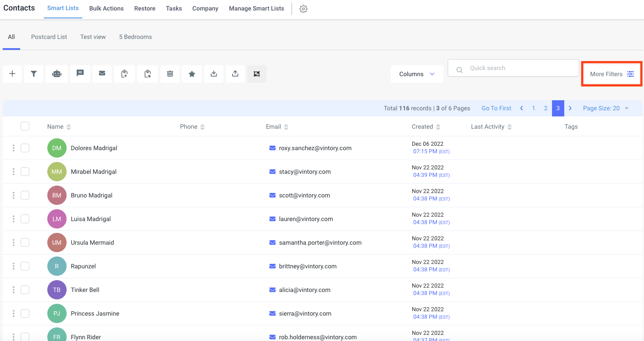Click the envelope send email toolbar icon
The width and height of the screenshot is (644, 341).
[102, 74]
